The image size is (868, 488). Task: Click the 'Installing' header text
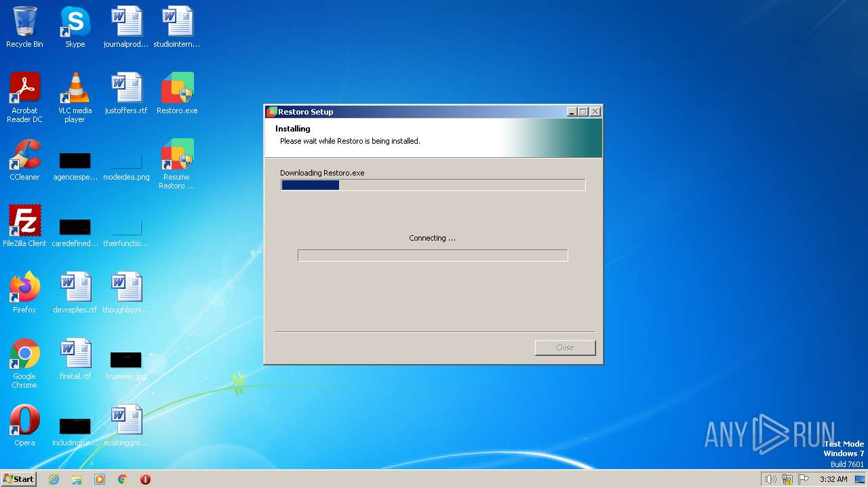click(293, 129)
